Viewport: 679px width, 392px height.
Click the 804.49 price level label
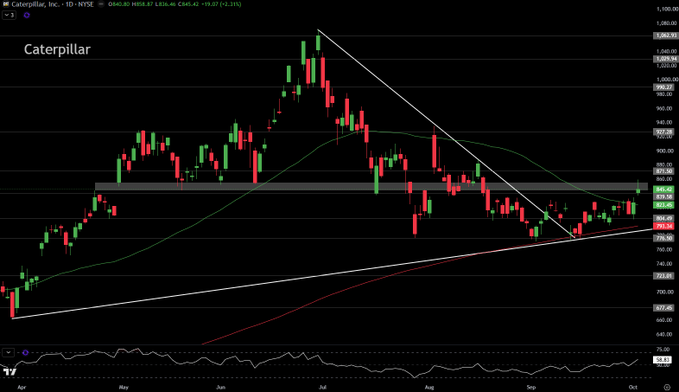point(664,218)
